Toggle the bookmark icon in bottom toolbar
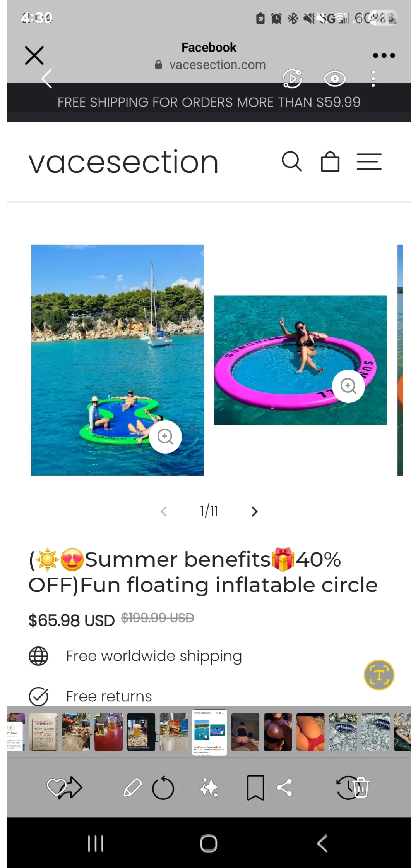The width and height of the screenshot is (418, 868). coord(255,788)
